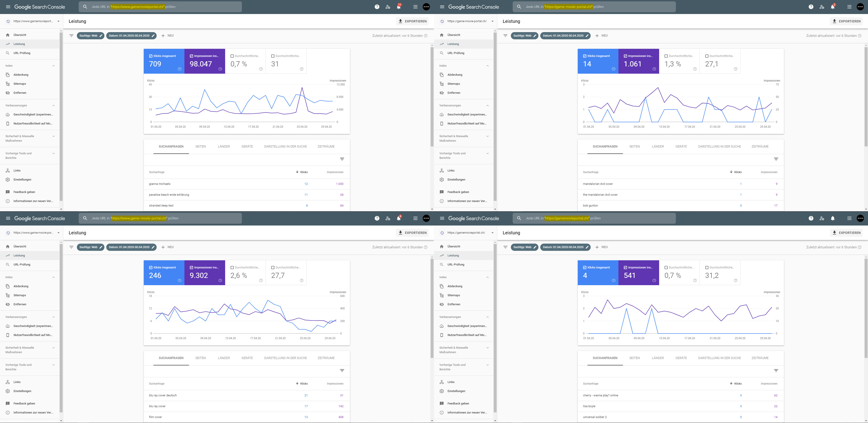Expand Vorherige Tools und Berichte in 4-clicks sidebar
The width and height of the screenshot is (868, 423).
pyautogui.click(x=488, y=365)
